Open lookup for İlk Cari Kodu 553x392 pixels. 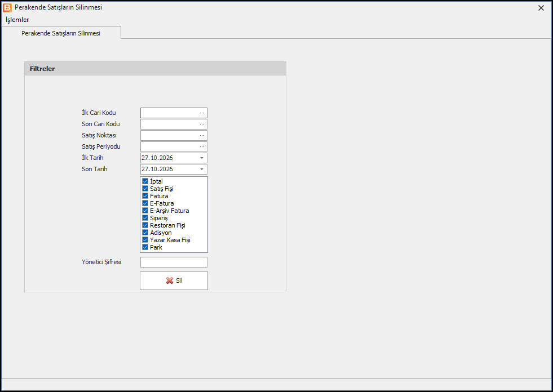[x=202, y=113]
